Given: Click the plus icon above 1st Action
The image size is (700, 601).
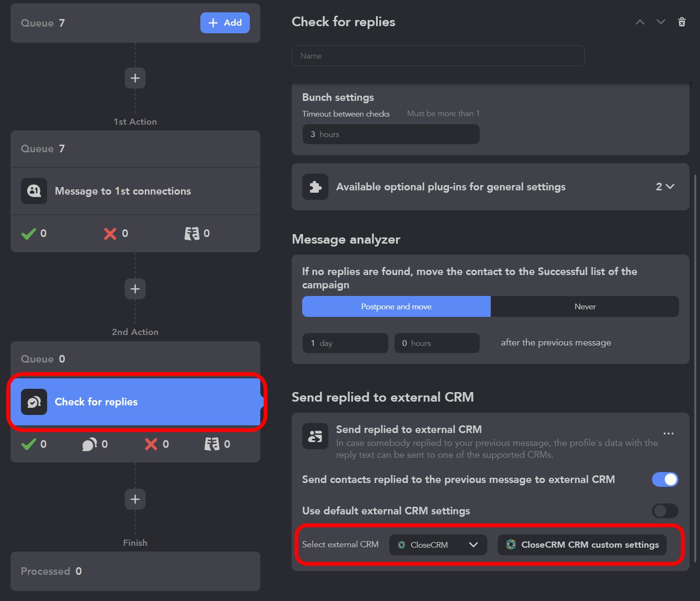Looking at the screenshot, I should click(x=135, y=78).
